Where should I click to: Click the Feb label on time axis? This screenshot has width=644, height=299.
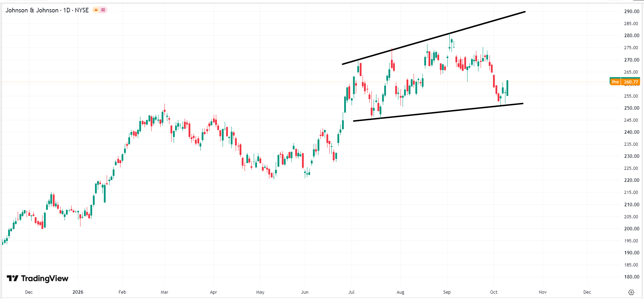(x=122, y=292)
